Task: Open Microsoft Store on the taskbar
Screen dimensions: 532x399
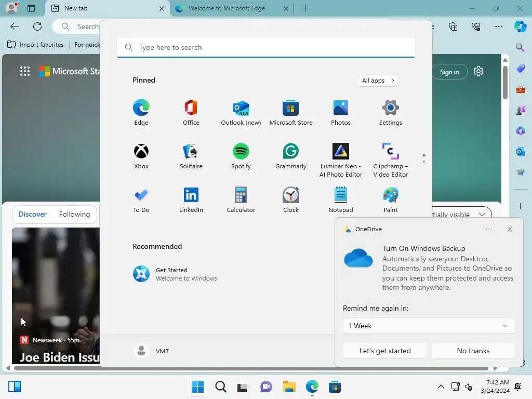Action: 335,387
